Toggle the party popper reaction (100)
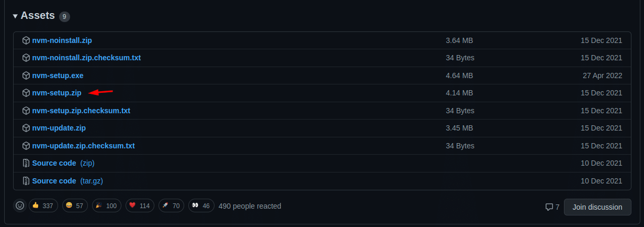The height and width of the screenshot is (227, 644). coord(107,206)
